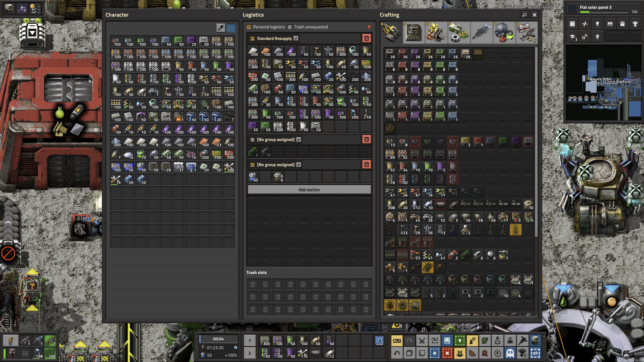Viewport: 644px width, 362px height.
Task: Click the tank remote-driving shortcut
Action: (535, 341)
